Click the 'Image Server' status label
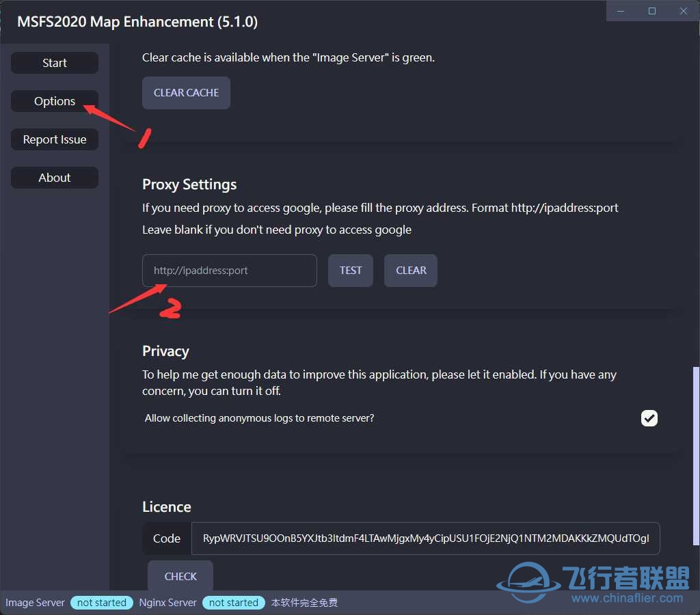The image size is (700, 615). click(x=35, y=603)
